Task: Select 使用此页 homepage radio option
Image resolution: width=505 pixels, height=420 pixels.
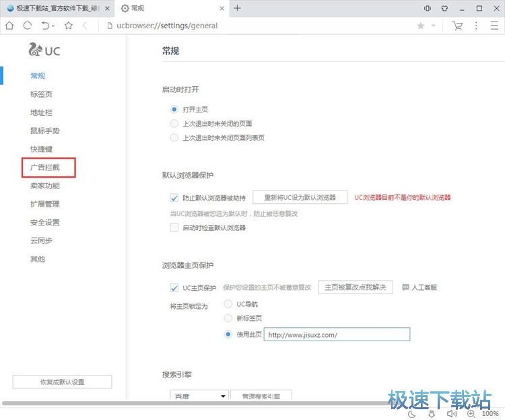Action: [228, 335]
